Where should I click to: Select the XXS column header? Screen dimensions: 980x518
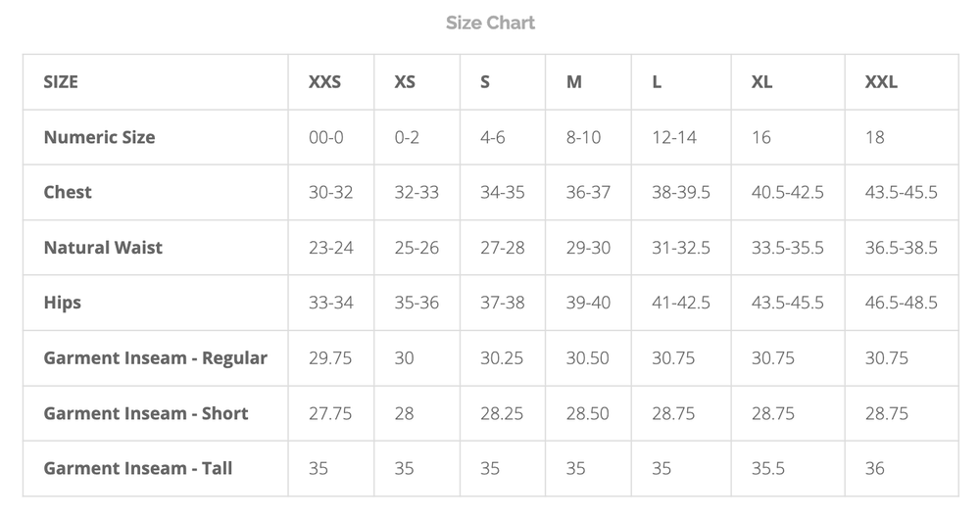pos(324,82)
